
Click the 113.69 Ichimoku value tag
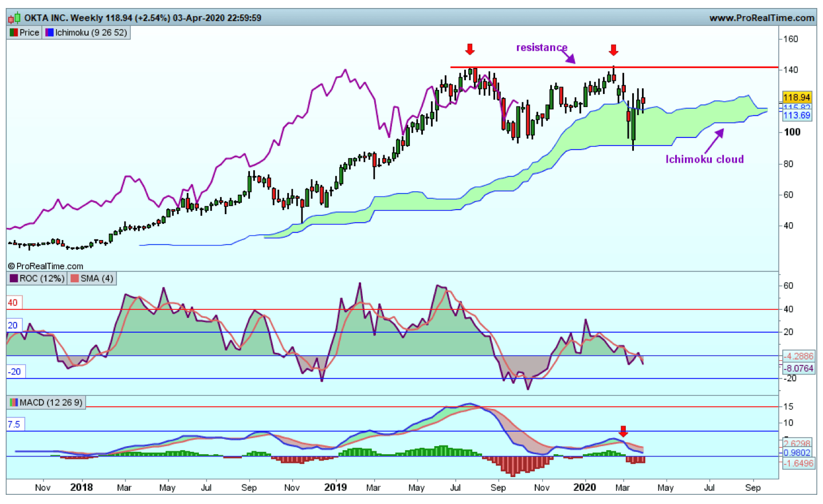797,115
